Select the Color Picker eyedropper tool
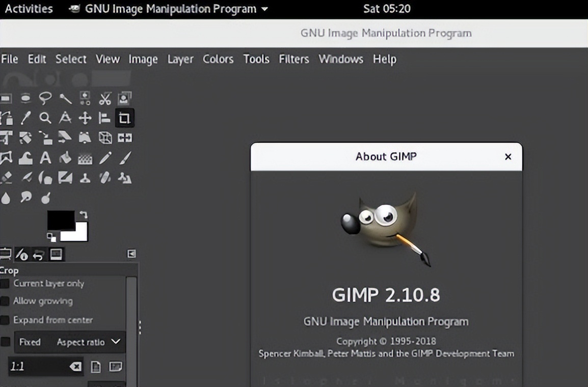The height and width of the screenshot is (387, 588). (x=25, y=119)
